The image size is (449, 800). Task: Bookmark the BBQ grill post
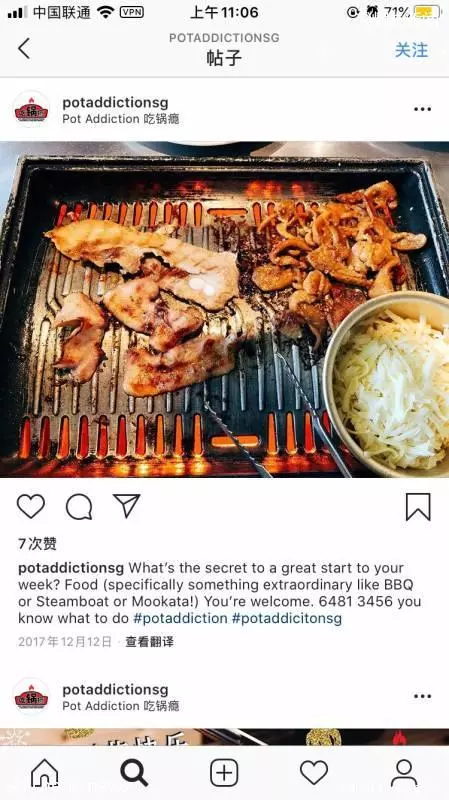tap(418, 507)
